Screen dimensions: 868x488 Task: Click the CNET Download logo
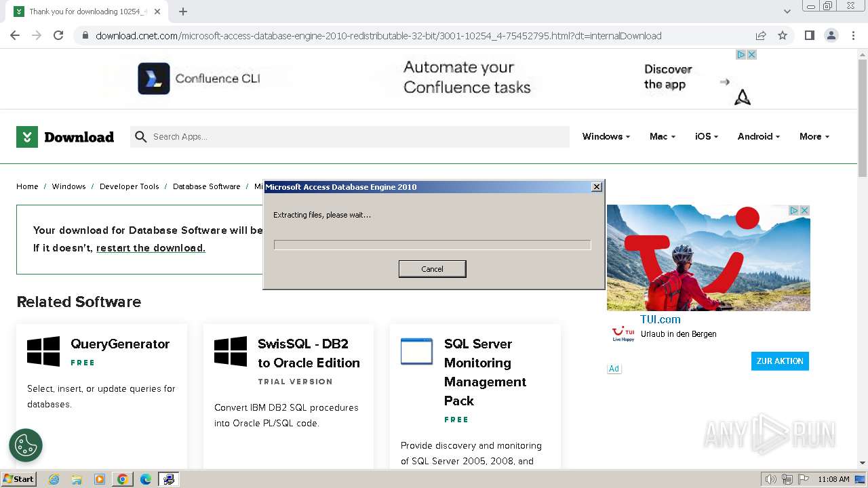65,137
